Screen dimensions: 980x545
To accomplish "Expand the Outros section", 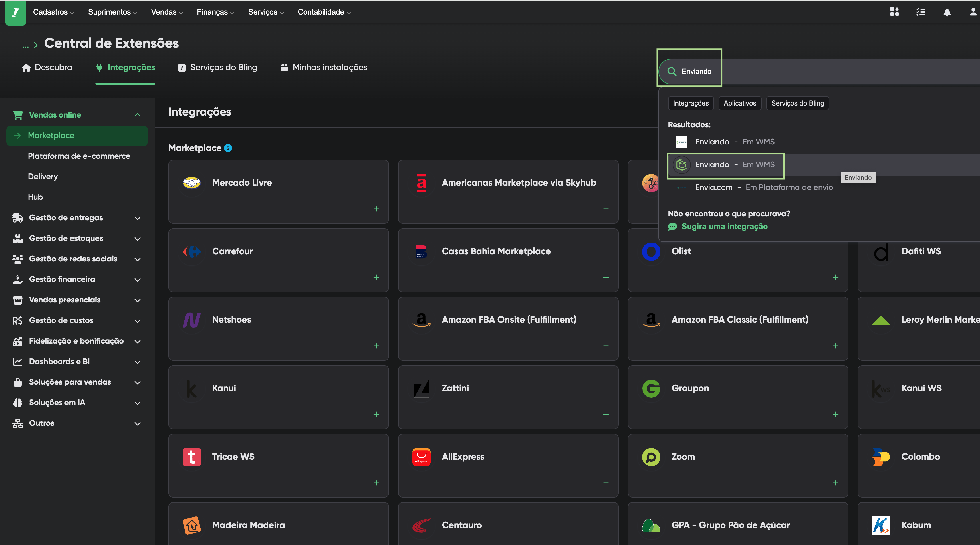I will point(77,423).
